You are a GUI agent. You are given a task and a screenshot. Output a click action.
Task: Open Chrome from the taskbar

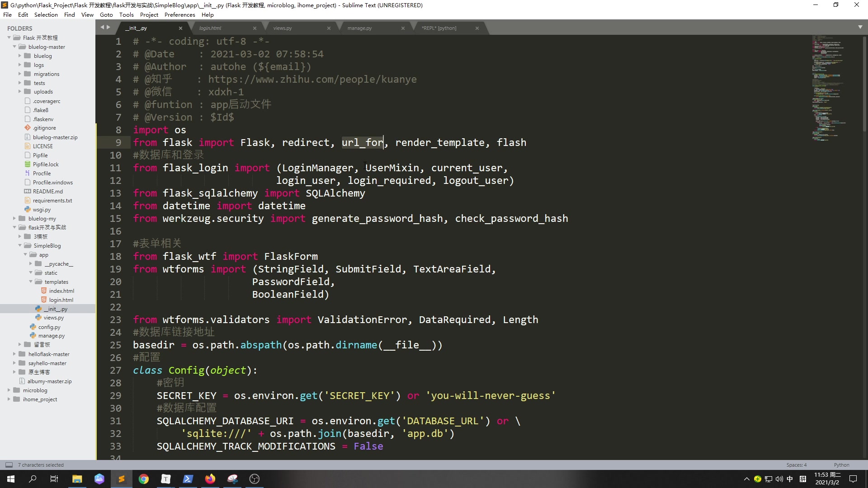[x=144, y=479]
